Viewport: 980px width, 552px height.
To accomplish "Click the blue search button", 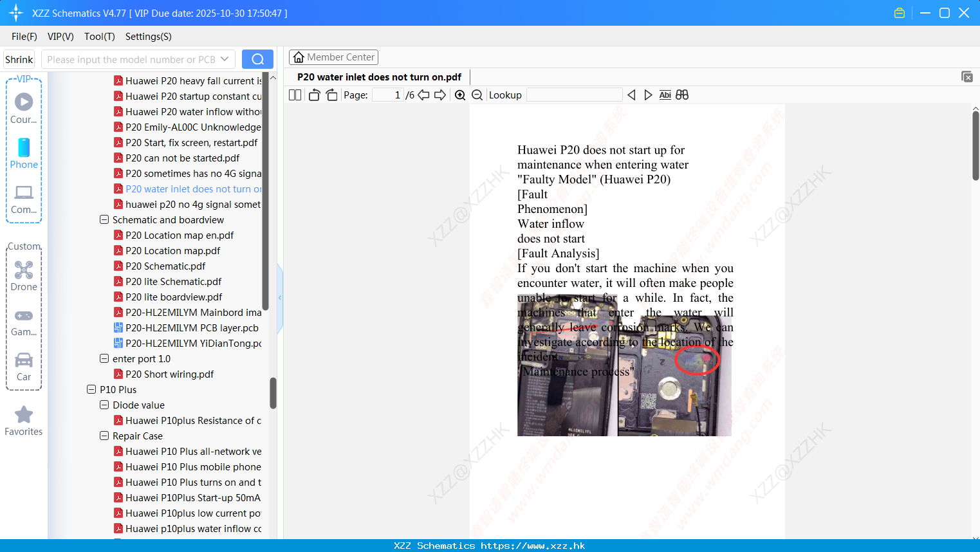I will 257,59.
